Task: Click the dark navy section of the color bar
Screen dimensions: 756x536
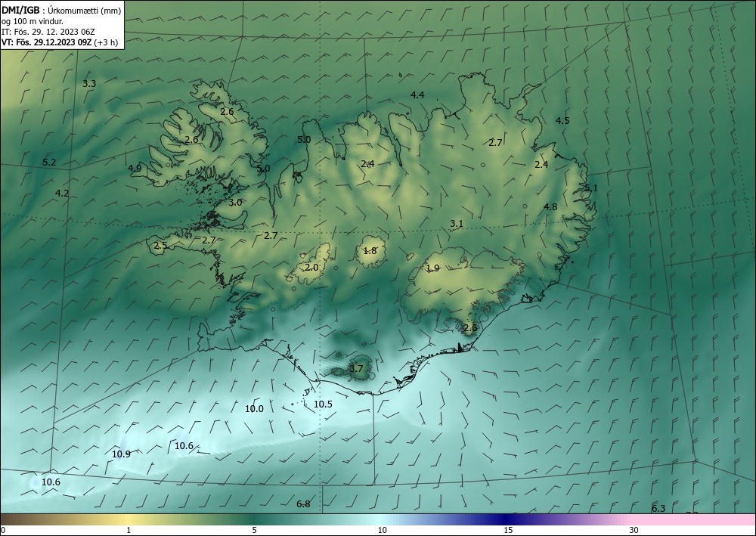Action: tap(503, 519)
